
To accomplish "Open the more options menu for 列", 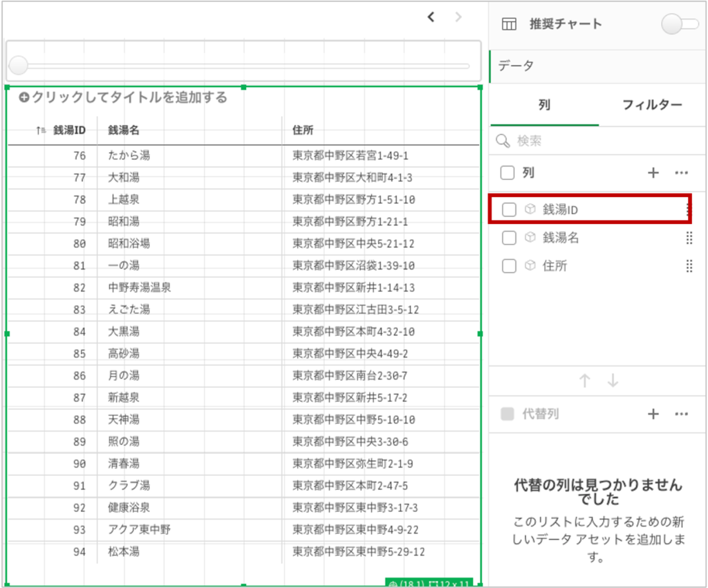I will (x=682, y=173).
